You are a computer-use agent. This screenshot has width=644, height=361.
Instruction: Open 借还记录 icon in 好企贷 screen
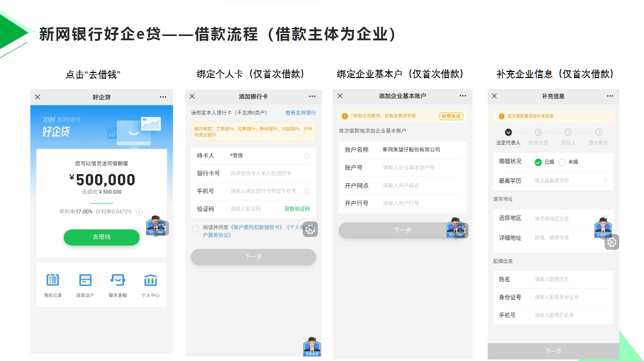pyautogui.click(x=53, y=285)
